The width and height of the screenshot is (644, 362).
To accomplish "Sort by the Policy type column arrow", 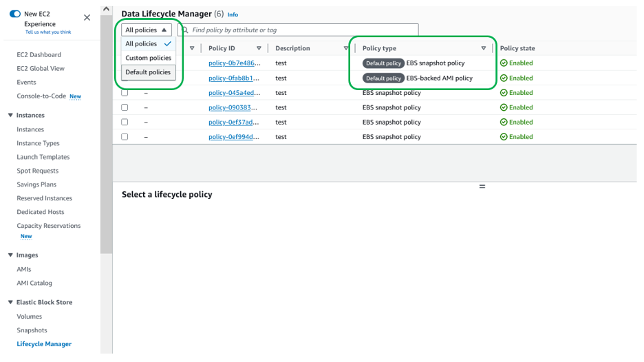I will (x=484, y=48).
